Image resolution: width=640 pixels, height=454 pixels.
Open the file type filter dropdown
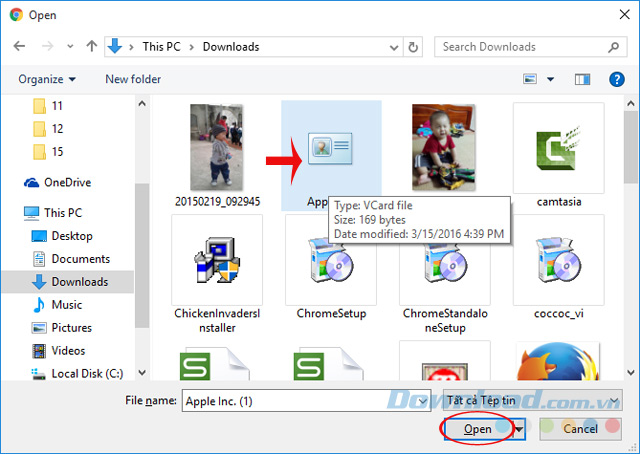click(533, 401)
